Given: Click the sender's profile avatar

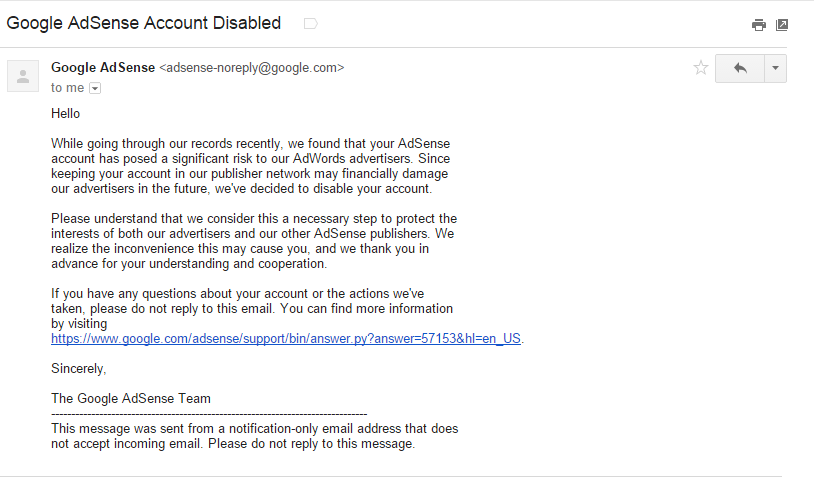Looking at the screenshot, I should click(x=23, y=76).
